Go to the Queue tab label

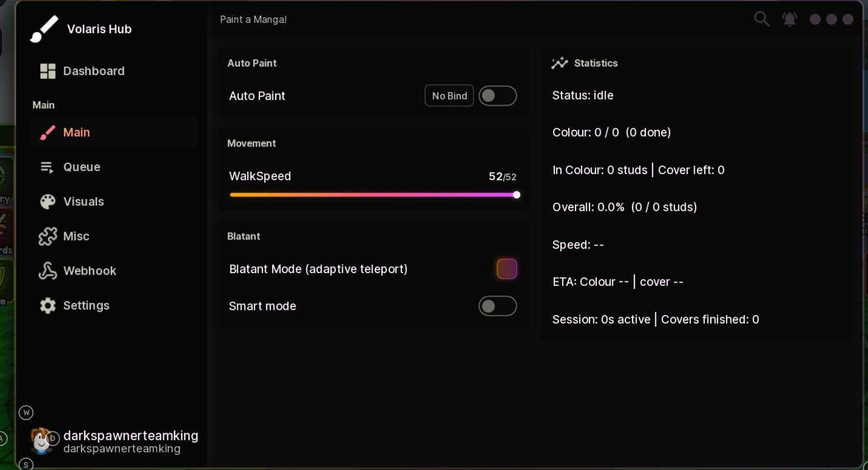pos(82,167)
